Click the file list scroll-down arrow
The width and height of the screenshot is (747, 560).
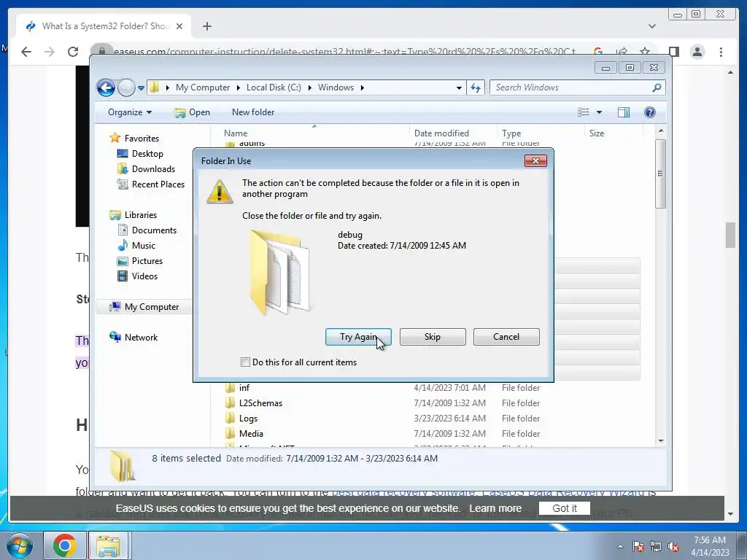[661, 440]
